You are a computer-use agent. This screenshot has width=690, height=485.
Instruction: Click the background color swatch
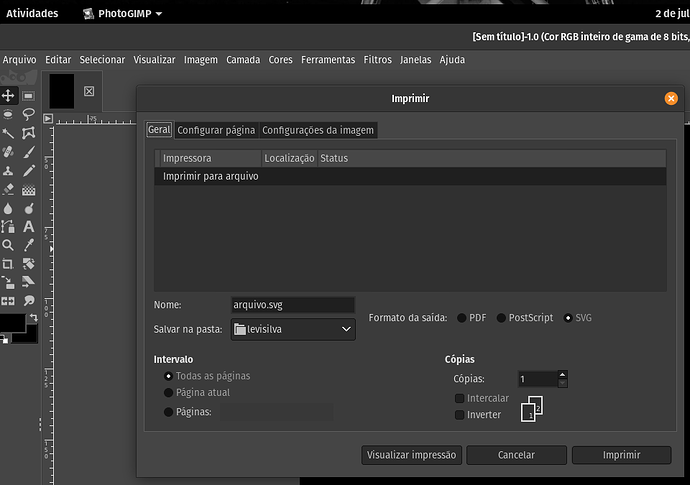31,336
